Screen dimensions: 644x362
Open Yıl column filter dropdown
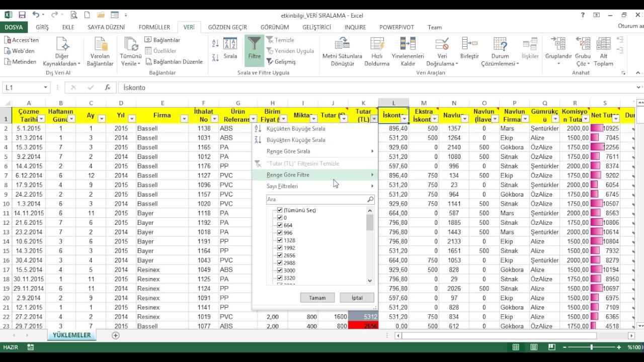point(132,119)
